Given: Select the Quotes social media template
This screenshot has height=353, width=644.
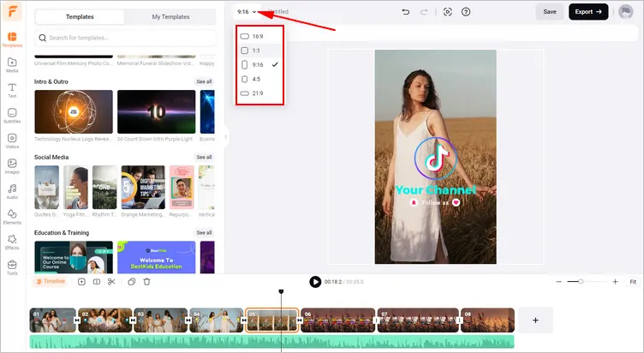Looking at the screenshot, I should click(46, 188).
